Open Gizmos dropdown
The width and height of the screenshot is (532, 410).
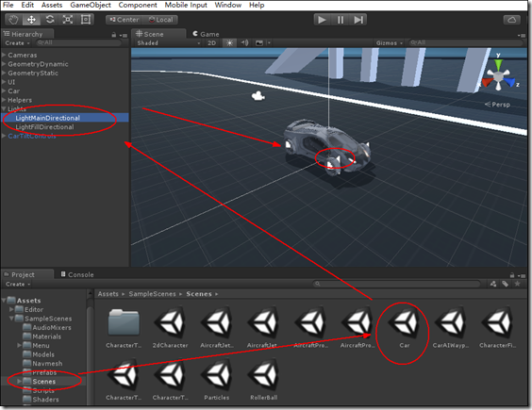390,42
